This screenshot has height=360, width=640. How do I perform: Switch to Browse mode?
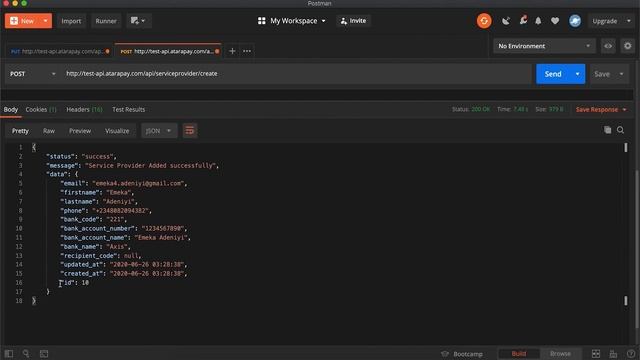coord(560,353)
